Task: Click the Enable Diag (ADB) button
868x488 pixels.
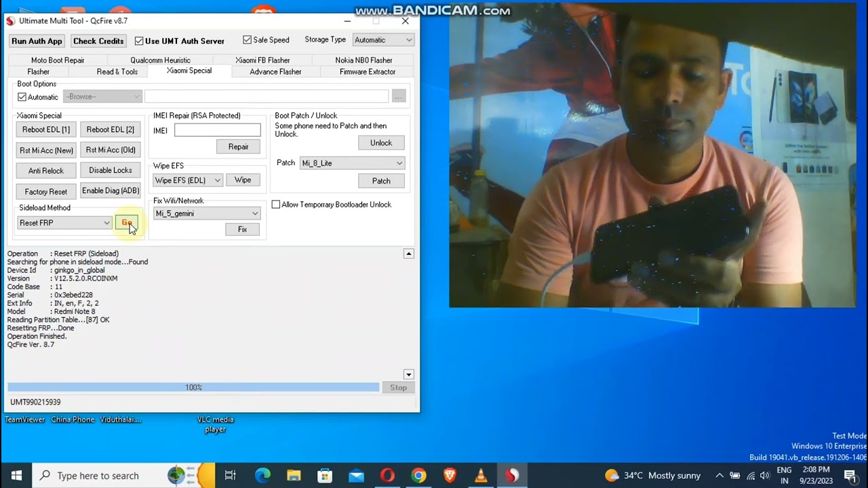Action: pos(111,190)
